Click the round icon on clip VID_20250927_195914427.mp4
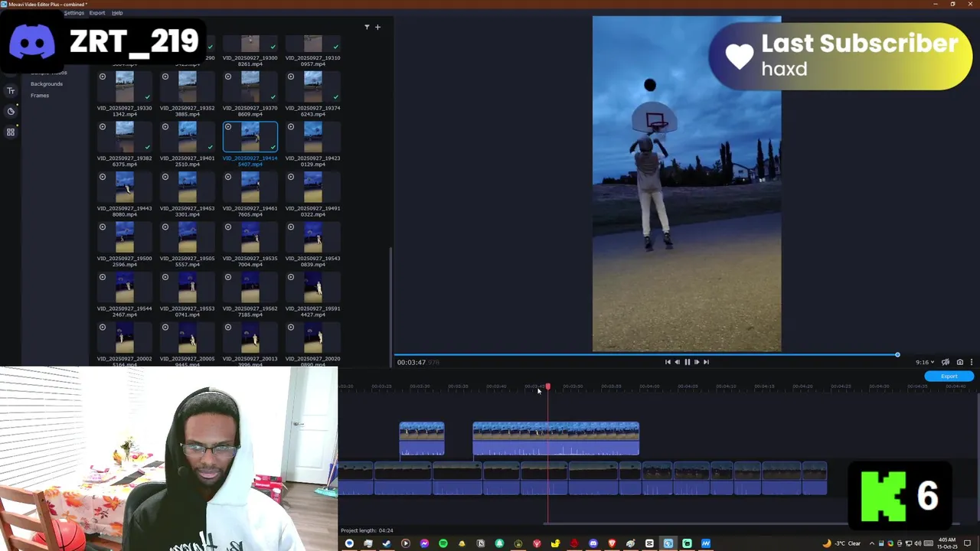Image resolution: width=980 pixels, height=551 pixels. click(x=291, y=277)
